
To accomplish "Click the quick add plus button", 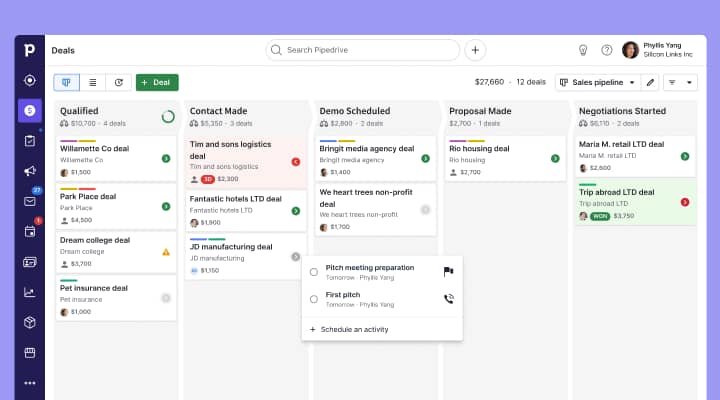I will coord(475,50).
